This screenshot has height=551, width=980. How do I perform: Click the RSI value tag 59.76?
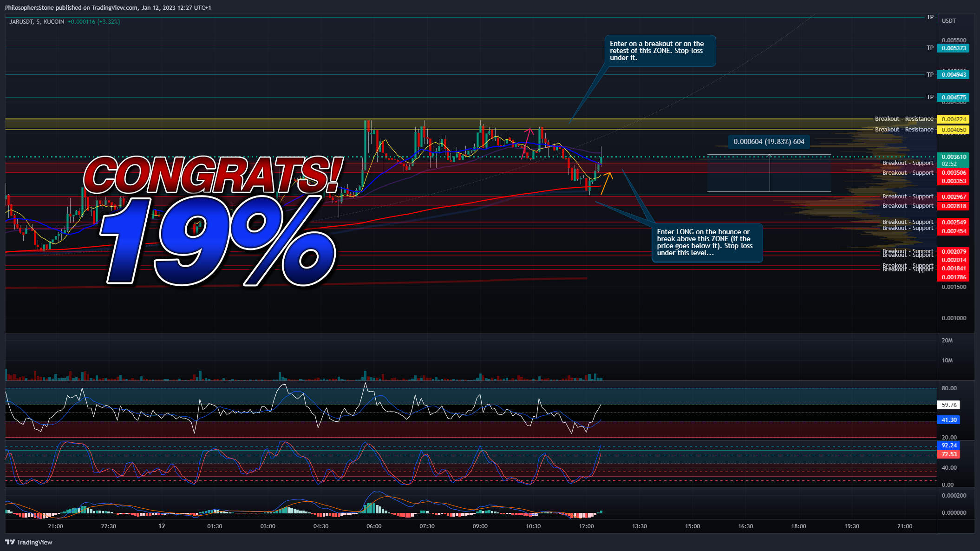948,405
